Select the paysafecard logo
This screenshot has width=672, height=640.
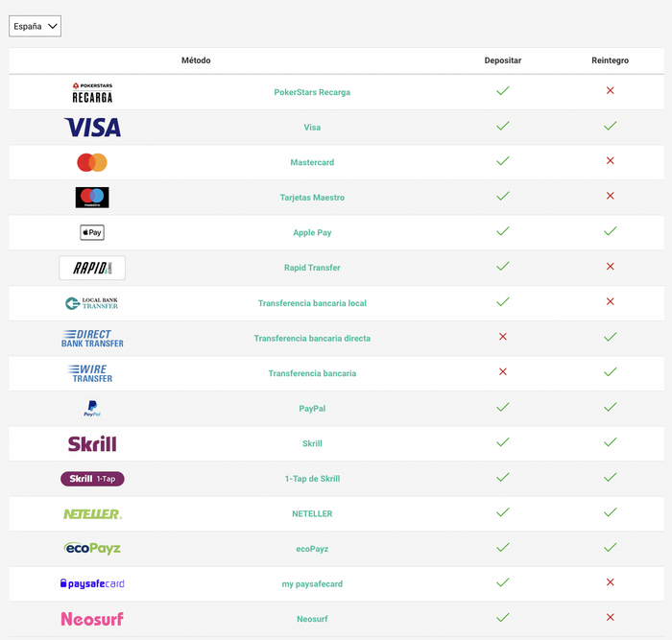point(92,583)
